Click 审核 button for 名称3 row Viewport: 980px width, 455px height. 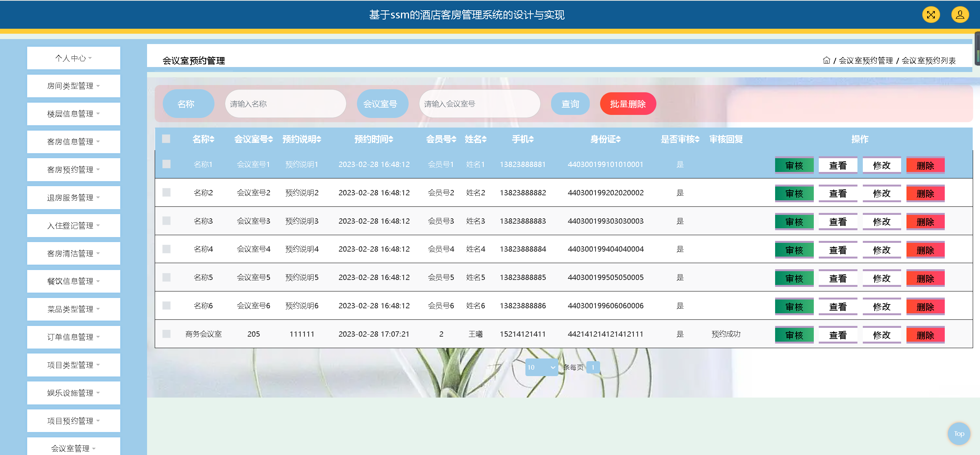click(794, 222)
